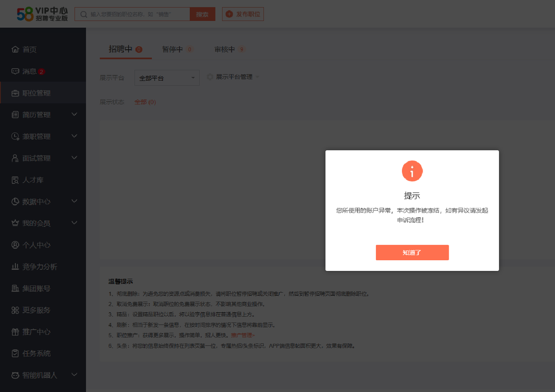
Task: Click the 展示状态 label
Action: 112,102
